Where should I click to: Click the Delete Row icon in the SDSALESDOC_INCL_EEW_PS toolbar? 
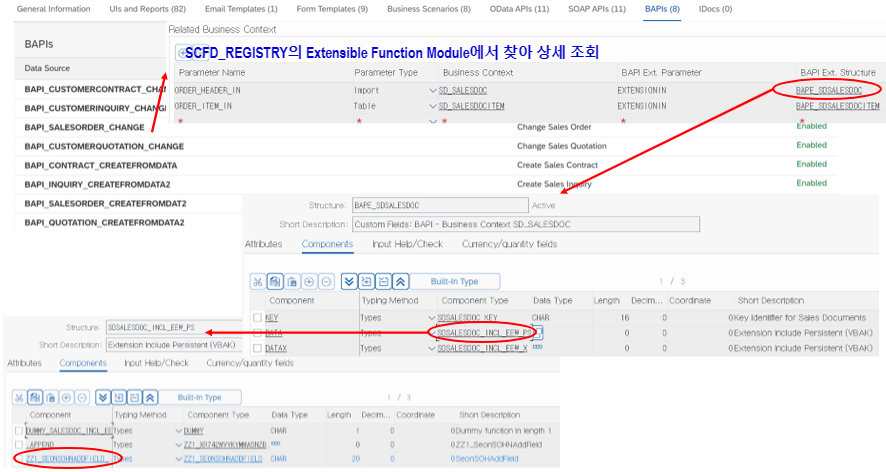(134, 398)
